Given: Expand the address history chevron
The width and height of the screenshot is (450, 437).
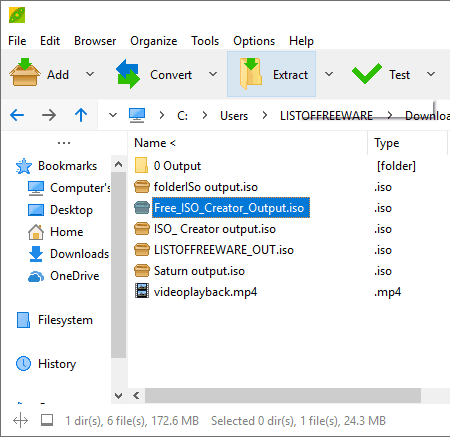Looking at the screenshot, I should point(113,115).
